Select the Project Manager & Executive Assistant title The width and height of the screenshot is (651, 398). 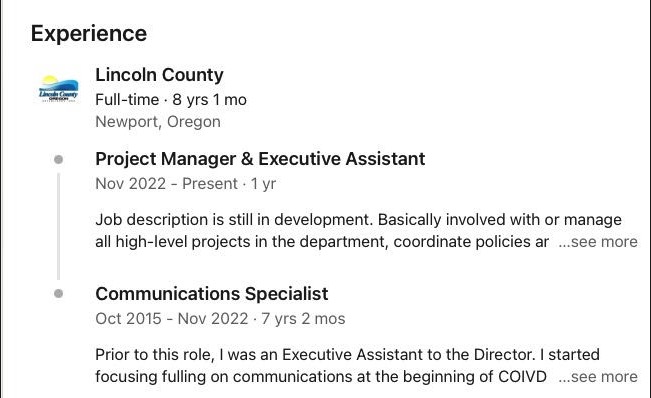tap(260, 159)
